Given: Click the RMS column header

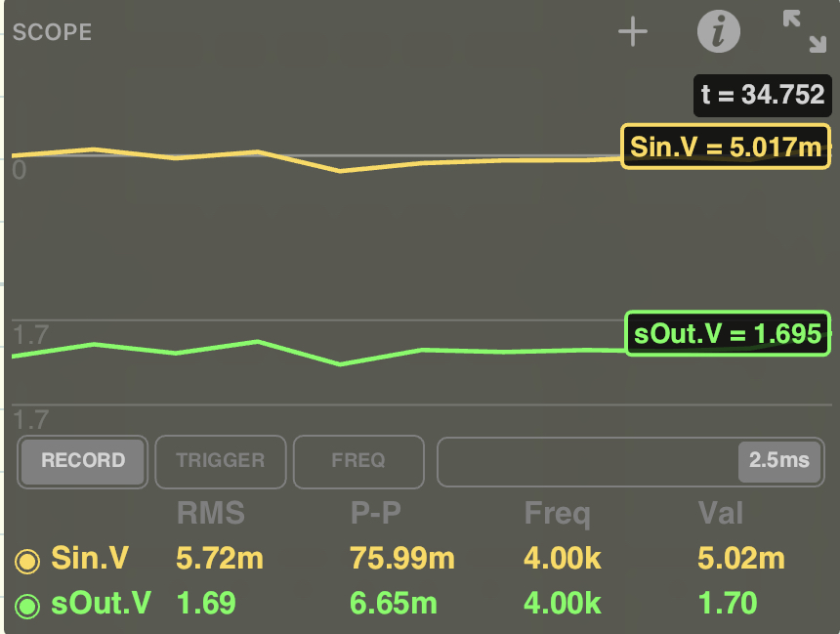Looking at the screenshot, I should 210,514.
